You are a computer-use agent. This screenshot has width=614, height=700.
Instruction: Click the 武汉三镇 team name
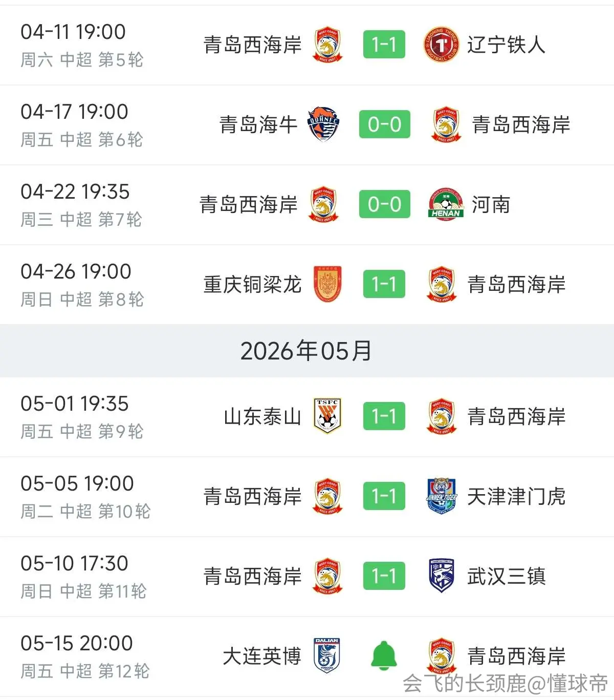pos(507,576)
